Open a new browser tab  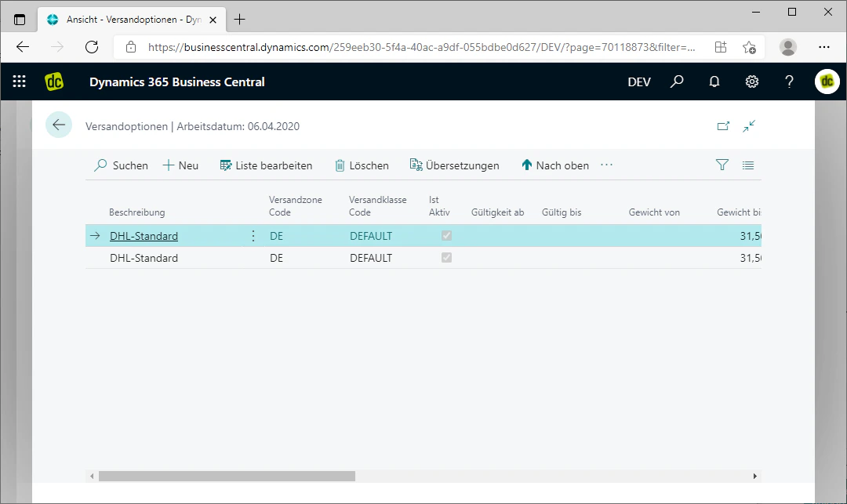point(239,20)
